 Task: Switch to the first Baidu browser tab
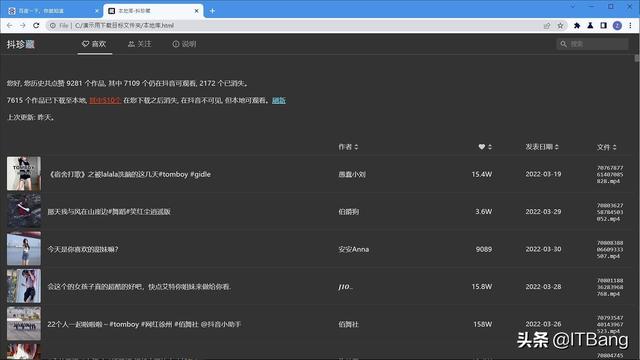[x=53, y=11]
